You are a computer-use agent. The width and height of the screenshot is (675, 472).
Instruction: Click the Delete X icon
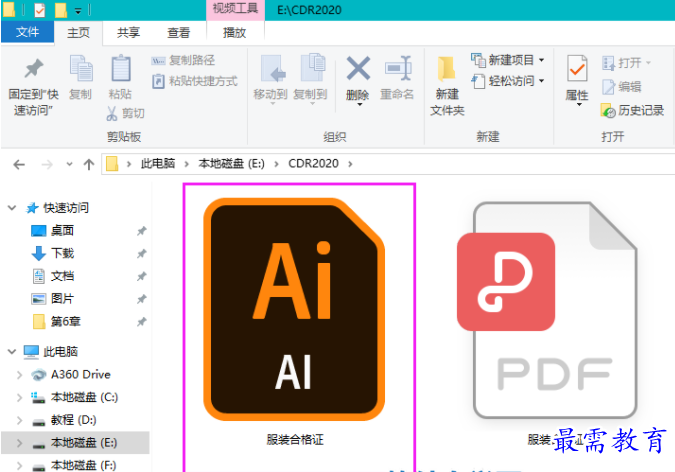coord(358,68)
